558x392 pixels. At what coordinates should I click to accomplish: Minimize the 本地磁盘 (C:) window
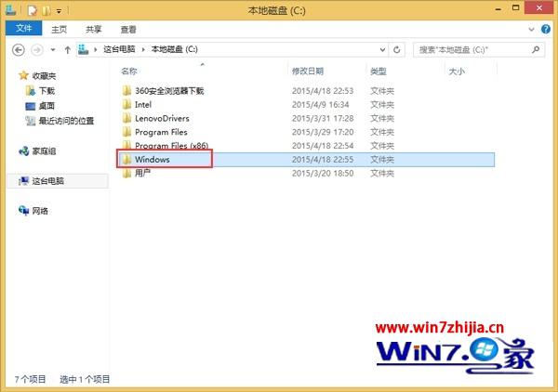pyautogui.click(x=498, y=9)
